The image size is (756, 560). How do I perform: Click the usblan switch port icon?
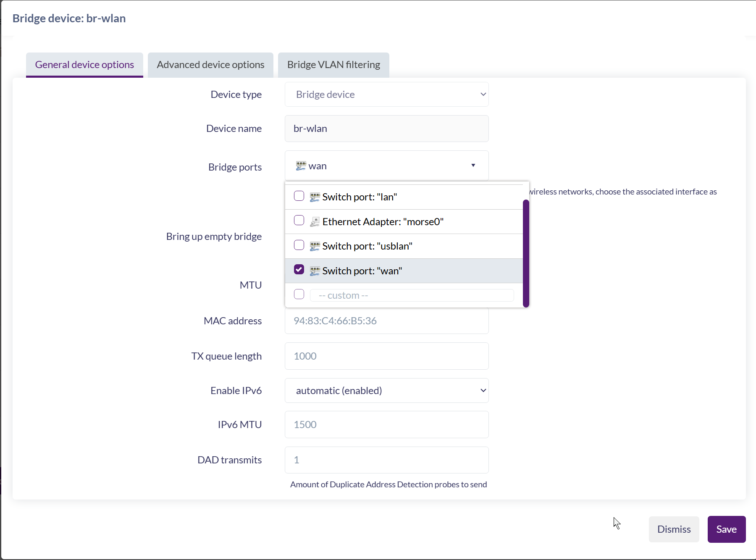click(315, 246)
